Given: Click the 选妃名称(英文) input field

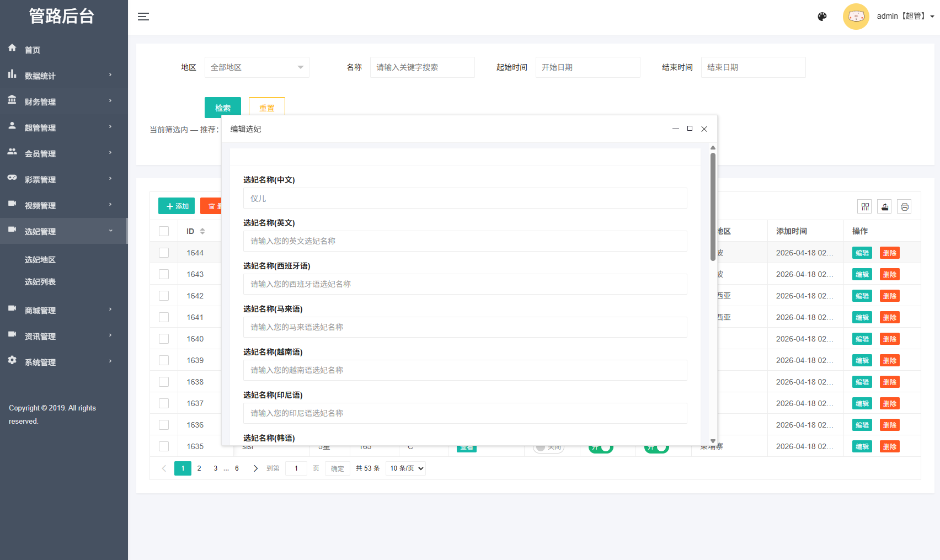Looking at the screenshot, I should 464,241.
